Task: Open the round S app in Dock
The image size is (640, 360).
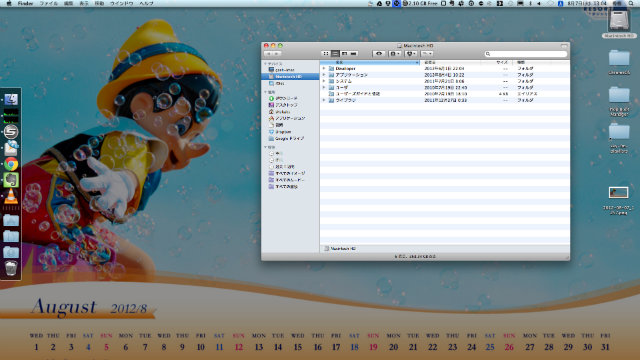Action: pos(11,132)
